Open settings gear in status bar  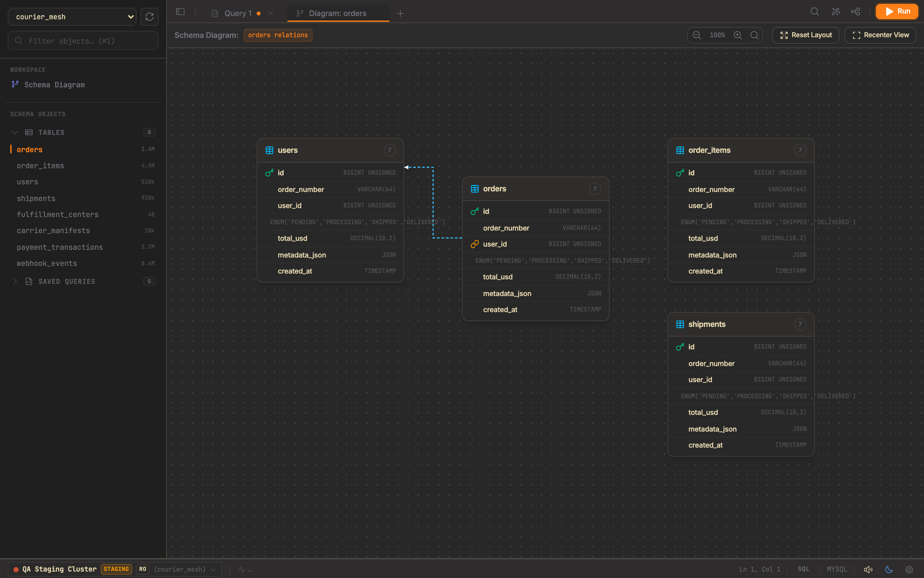tap(909, 570)
